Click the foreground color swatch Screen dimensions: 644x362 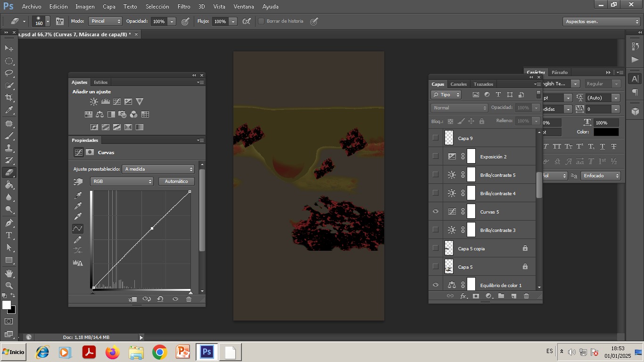click(7, 305)
